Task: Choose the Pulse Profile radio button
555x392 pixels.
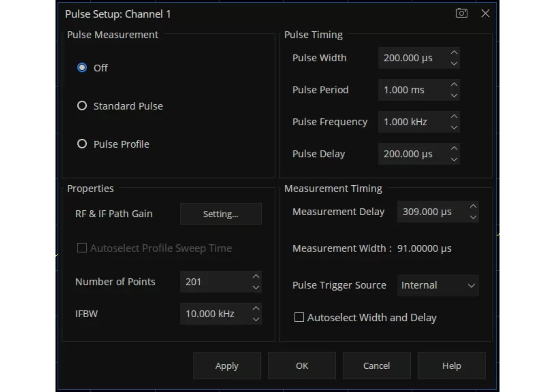Action: [82, 144]
